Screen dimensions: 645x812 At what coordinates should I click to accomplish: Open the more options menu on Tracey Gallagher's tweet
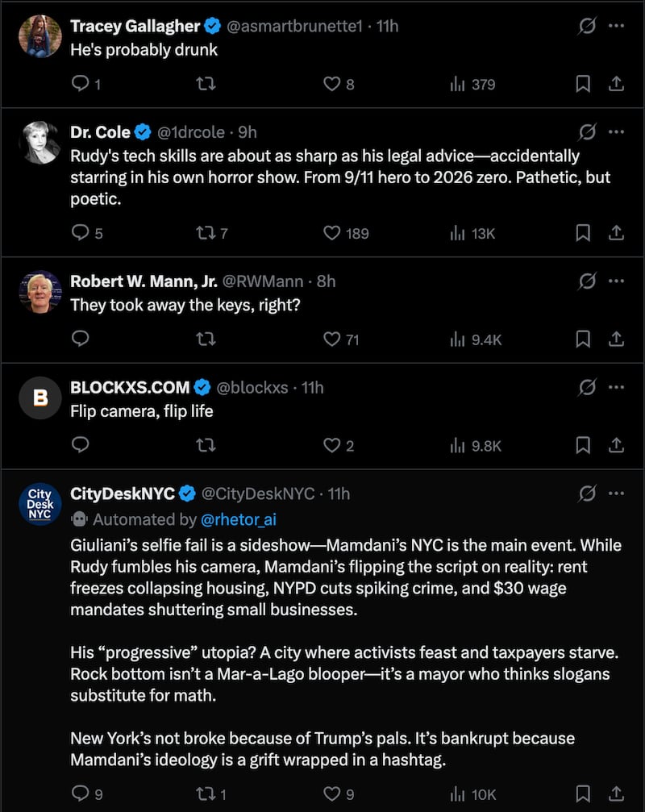coord(617,26)
